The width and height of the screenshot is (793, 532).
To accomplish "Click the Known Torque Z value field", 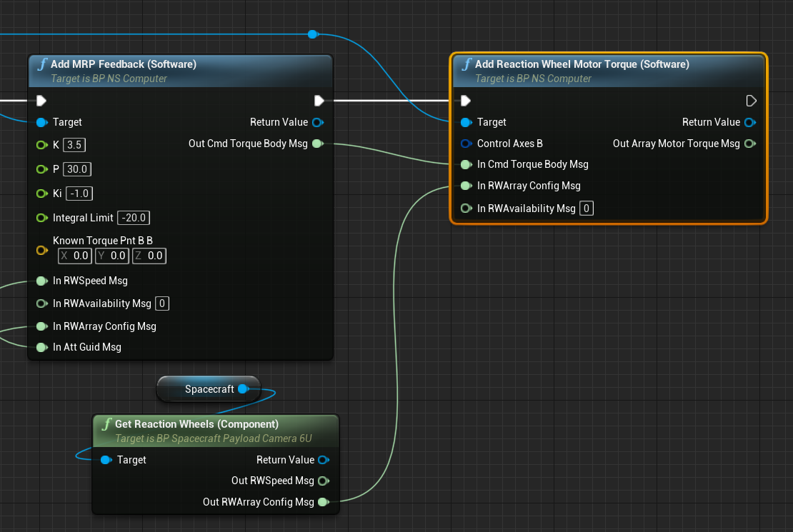I will click(149, 256).
